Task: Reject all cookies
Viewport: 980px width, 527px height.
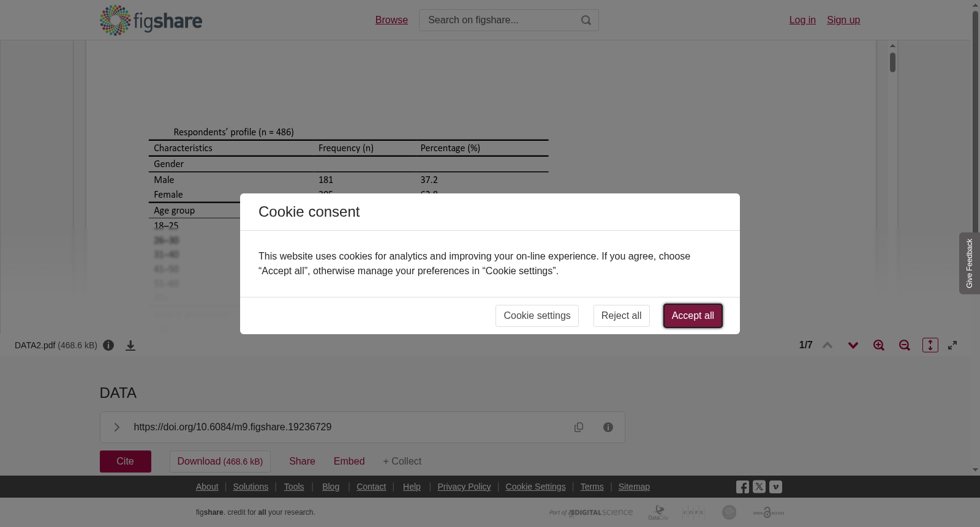Action: tap(621, 316)
